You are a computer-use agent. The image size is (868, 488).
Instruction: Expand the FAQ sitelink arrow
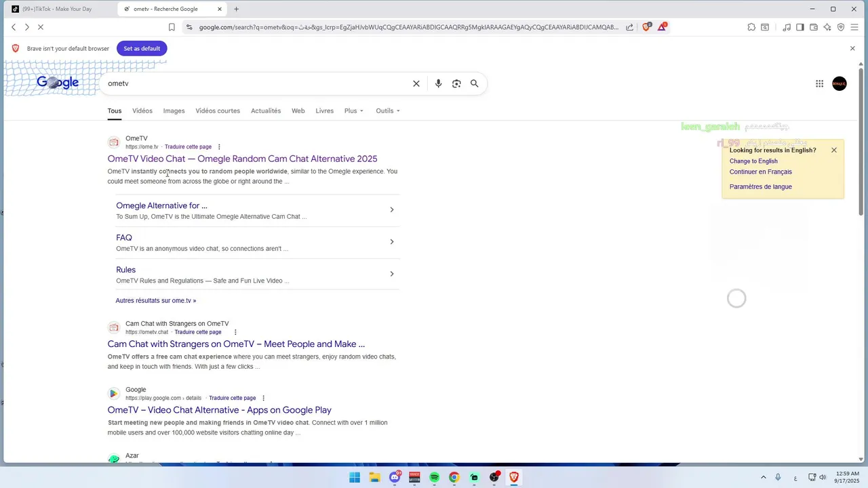pyautogui.click(x=391, y=241)
